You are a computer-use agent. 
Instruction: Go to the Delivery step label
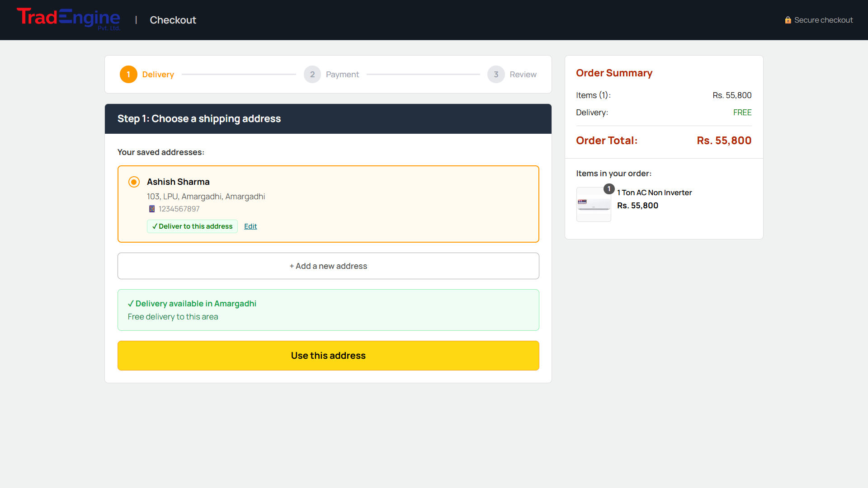158,75
